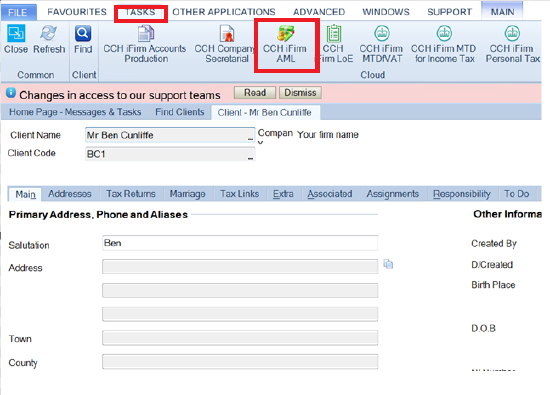Open Find Client search icon
550x395 pixels.
(x=83, y=39)
